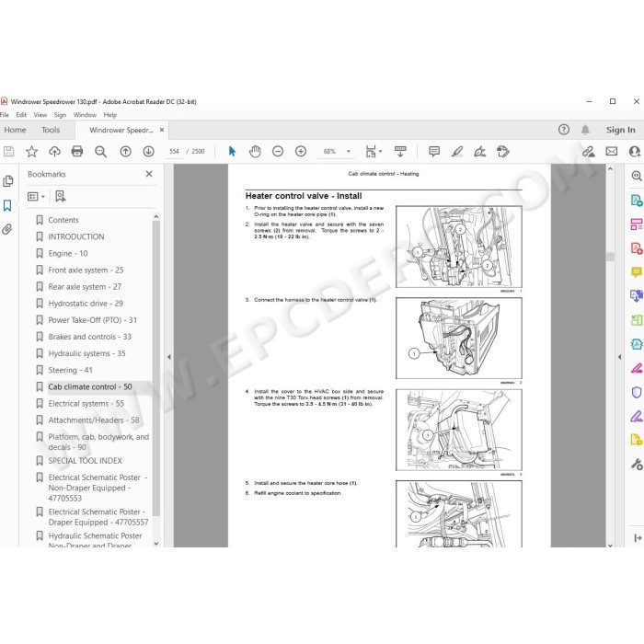
Task: Print the document with the printer icon
Action: (77, 152)
